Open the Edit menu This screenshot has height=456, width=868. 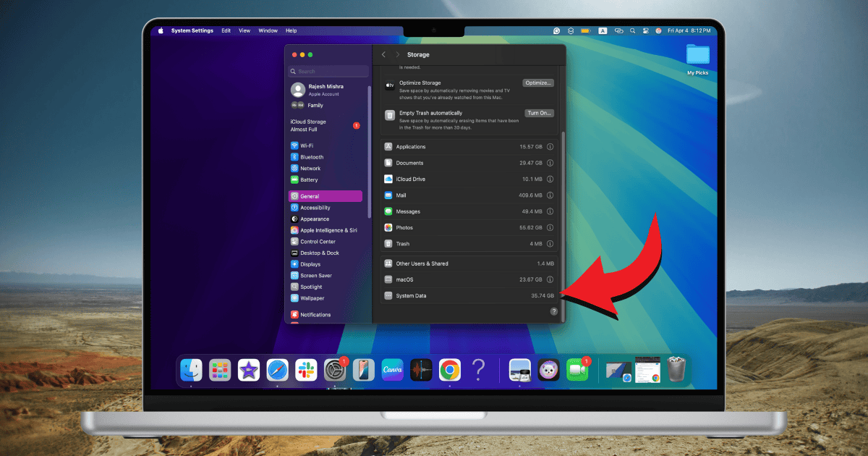226,31
